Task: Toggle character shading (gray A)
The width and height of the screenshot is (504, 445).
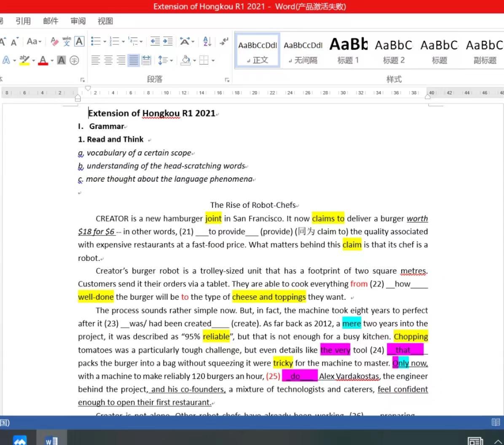Action: point(62,60)
